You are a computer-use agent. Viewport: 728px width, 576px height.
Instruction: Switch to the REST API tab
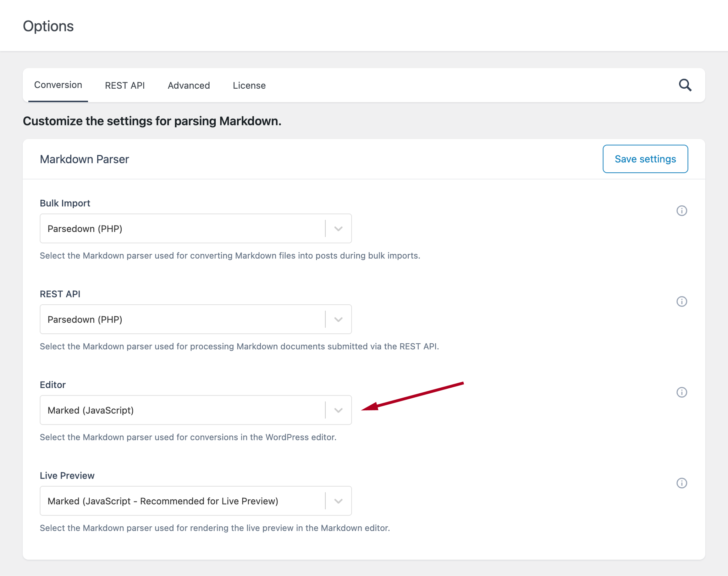coord(125,85)
